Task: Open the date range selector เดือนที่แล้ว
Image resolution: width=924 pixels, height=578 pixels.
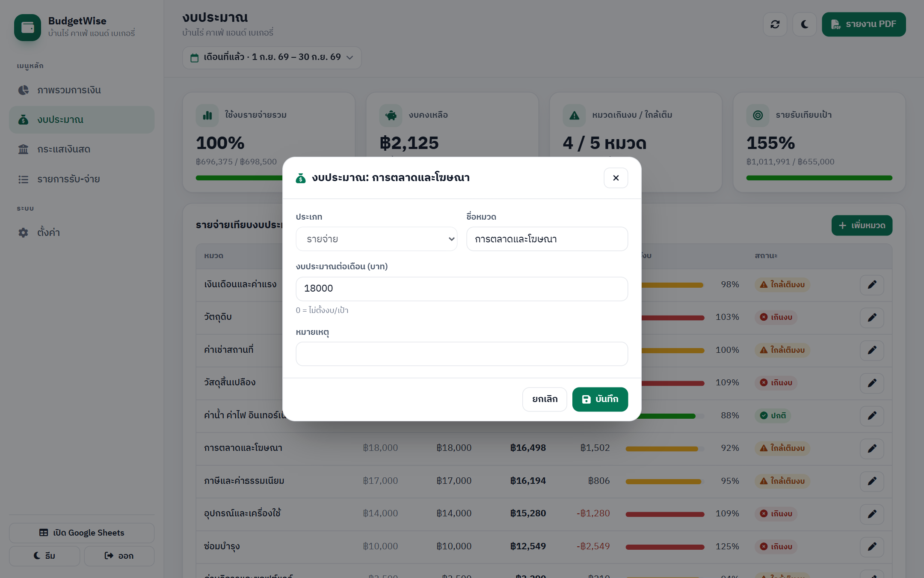Action: click(272, 57)
